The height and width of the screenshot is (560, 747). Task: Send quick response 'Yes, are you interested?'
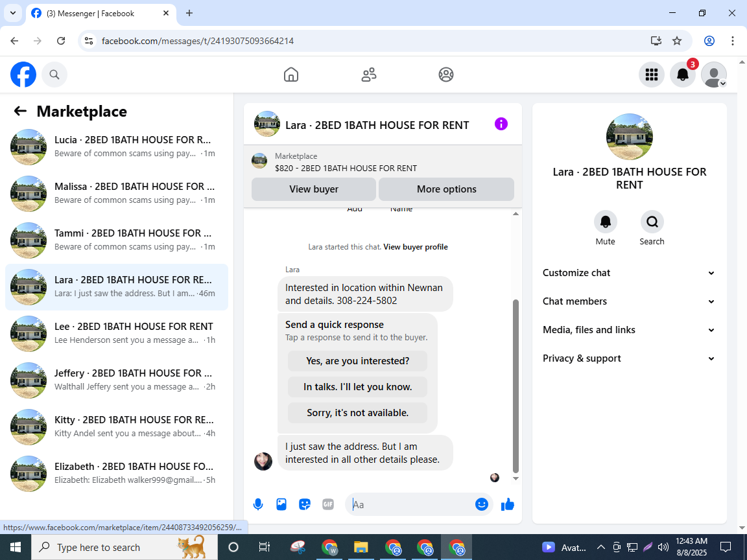tap(357, 361)
